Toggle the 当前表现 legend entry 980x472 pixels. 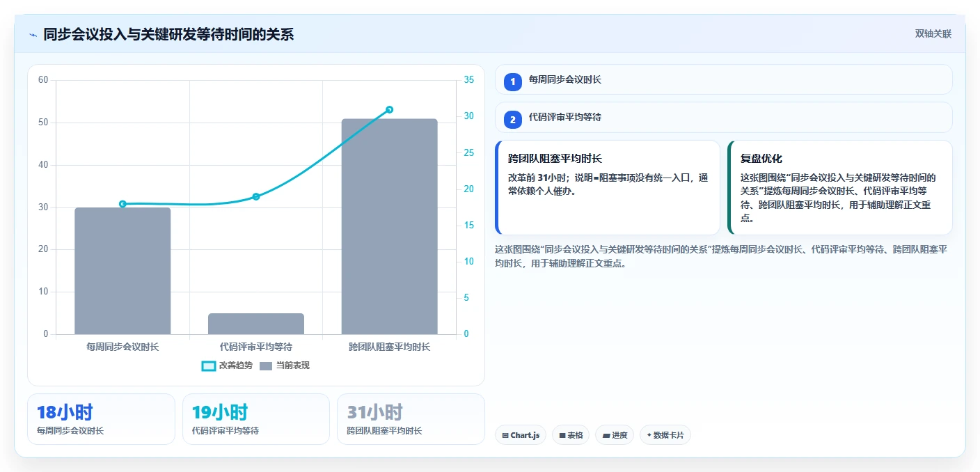[285, 365]
